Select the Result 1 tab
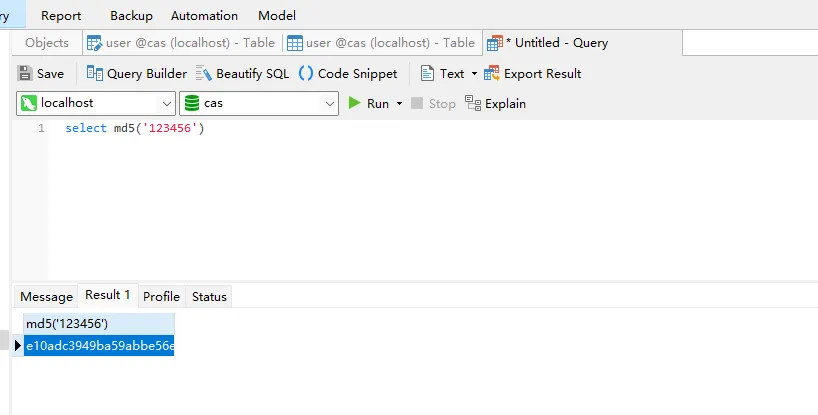The width and height of the screenshot is (818, 415). tap(107, 295)
